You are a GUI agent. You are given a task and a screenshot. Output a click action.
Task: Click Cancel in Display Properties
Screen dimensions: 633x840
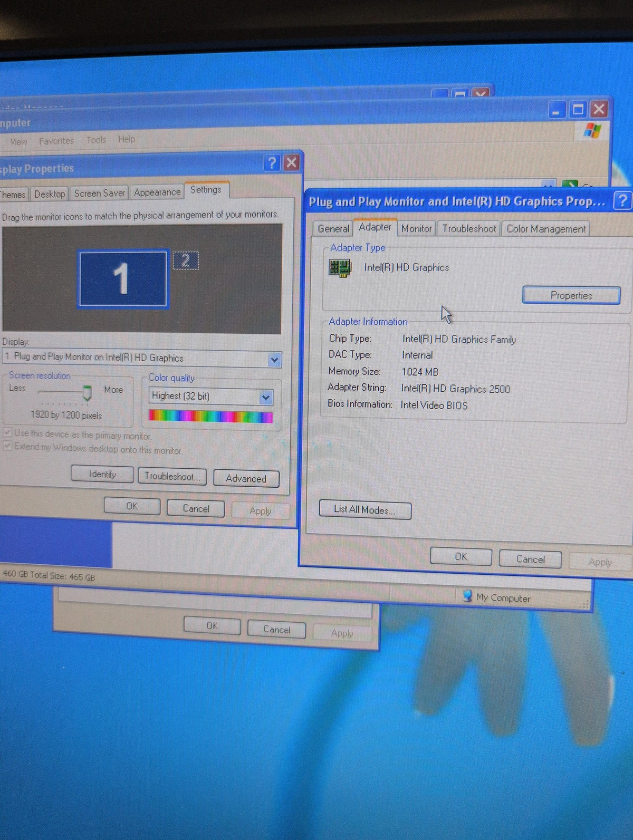point(196,508)
